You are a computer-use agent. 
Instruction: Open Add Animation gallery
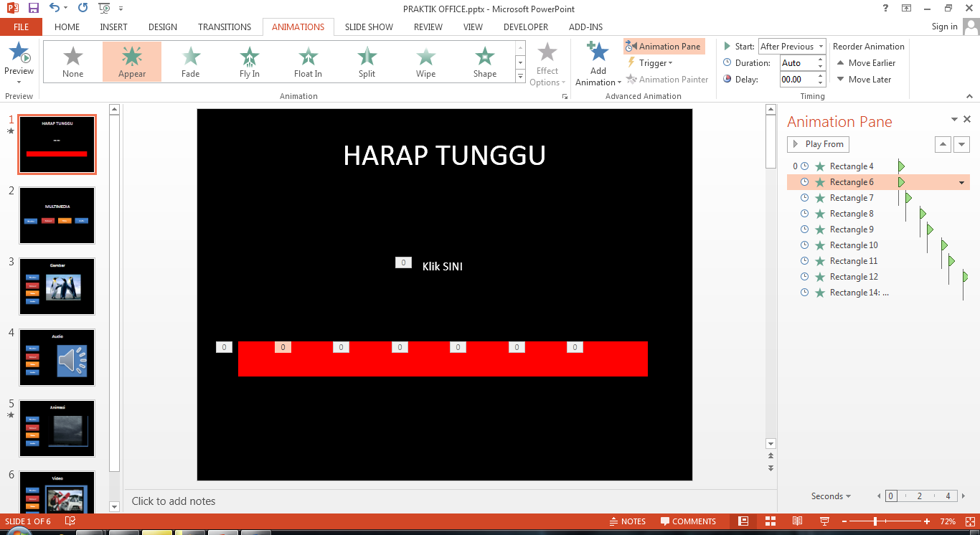click(598, 64)
